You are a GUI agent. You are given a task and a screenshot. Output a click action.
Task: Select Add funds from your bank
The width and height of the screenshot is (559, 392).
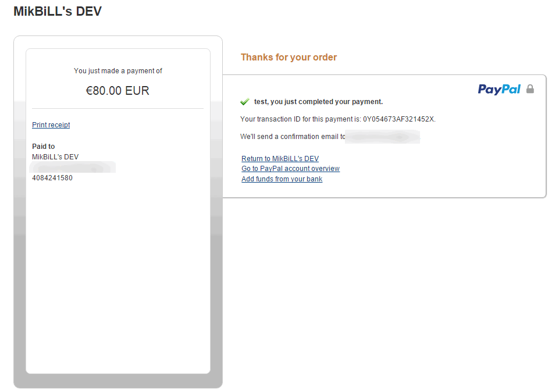tap(282, 179)
